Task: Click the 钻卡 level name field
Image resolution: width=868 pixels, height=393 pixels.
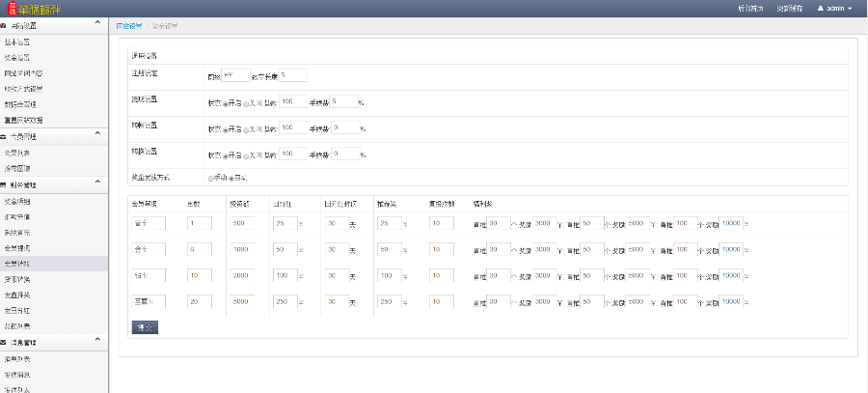Action: click(149, 275)
